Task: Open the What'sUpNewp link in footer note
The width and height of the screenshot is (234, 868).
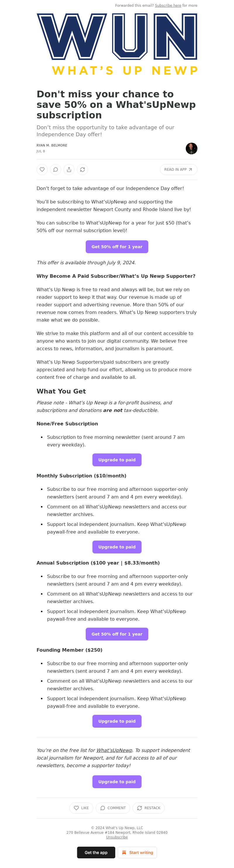Action: [114, 750]
